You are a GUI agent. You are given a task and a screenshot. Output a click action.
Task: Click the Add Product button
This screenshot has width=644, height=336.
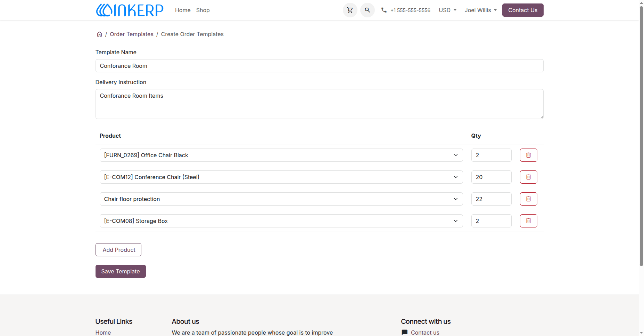[x=118, y=250]
